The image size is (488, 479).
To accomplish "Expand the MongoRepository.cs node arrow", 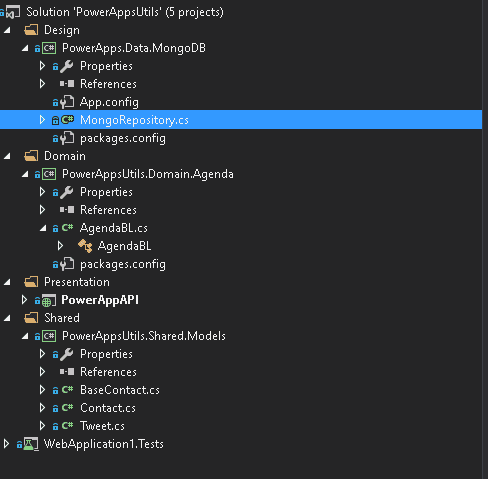I will click(x=42, y=120).
